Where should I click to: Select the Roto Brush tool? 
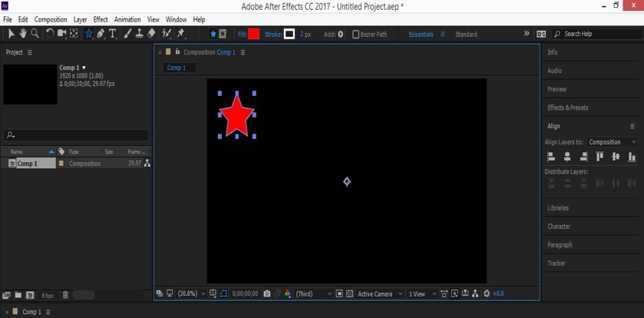pyautogui.click(x=167, y=34)
